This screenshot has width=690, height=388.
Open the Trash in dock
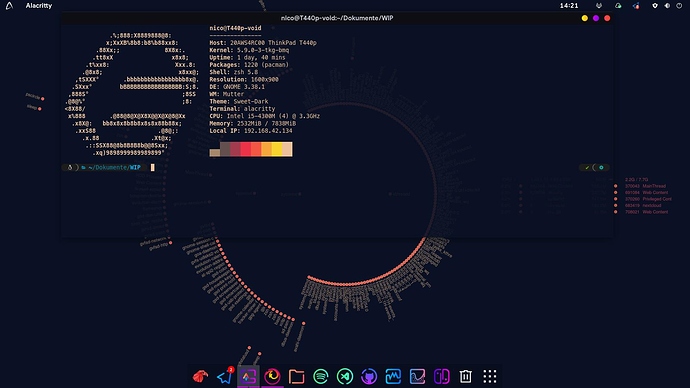[466, 377]
